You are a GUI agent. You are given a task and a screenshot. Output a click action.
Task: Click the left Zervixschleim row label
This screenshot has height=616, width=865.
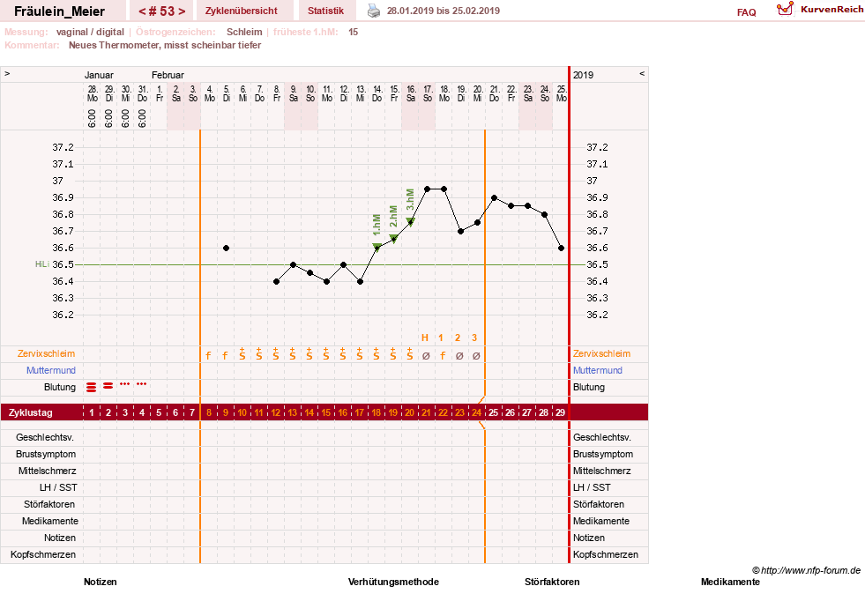tap(47, 353)
